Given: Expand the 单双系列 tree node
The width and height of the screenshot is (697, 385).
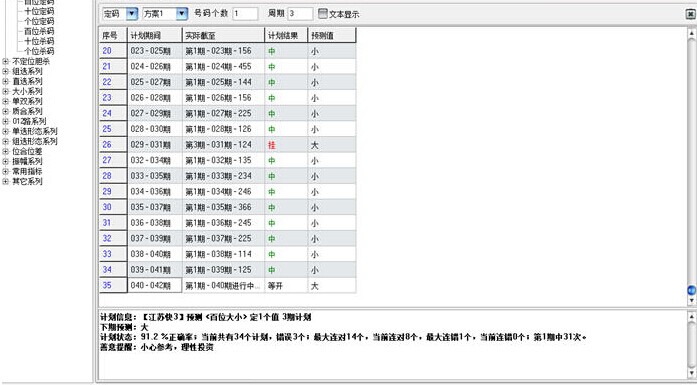Looking at the screenshot, I should click(5, 101).
